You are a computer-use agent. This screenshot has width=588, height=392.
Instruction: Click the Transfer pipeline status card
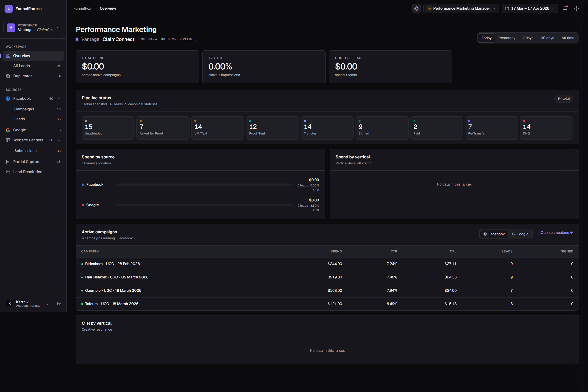click(x=327, y=128)
